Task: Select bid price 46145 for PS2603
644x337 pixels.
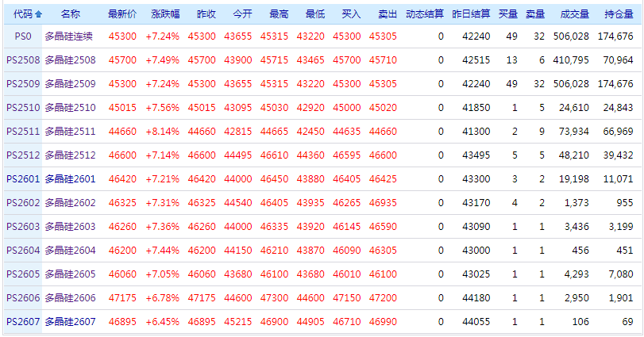Action: 347,226
